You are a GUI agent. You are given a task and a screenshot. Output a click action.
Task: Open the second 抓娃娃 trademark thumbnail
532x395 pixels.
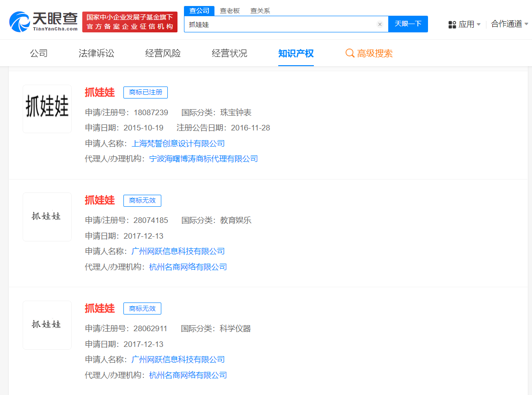tap(47, 216)
